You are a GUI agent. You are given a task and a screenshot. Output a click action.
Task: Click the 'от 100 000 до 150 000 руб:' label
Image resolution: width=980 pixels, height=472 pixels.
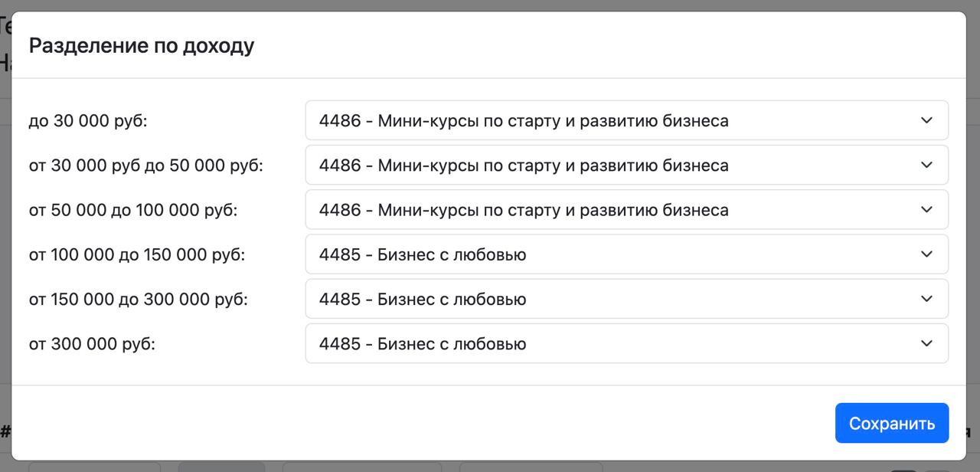137,254
